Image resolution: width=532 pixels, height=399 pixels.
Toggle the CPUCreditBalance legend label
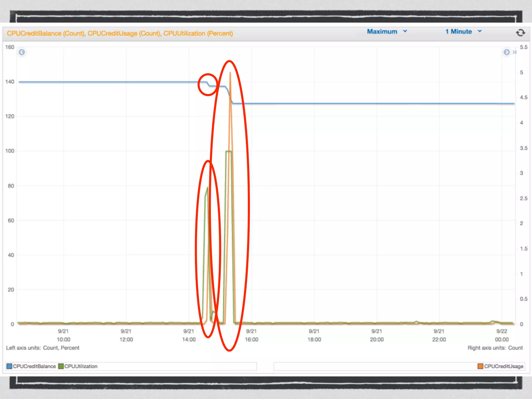pos(34,366)
